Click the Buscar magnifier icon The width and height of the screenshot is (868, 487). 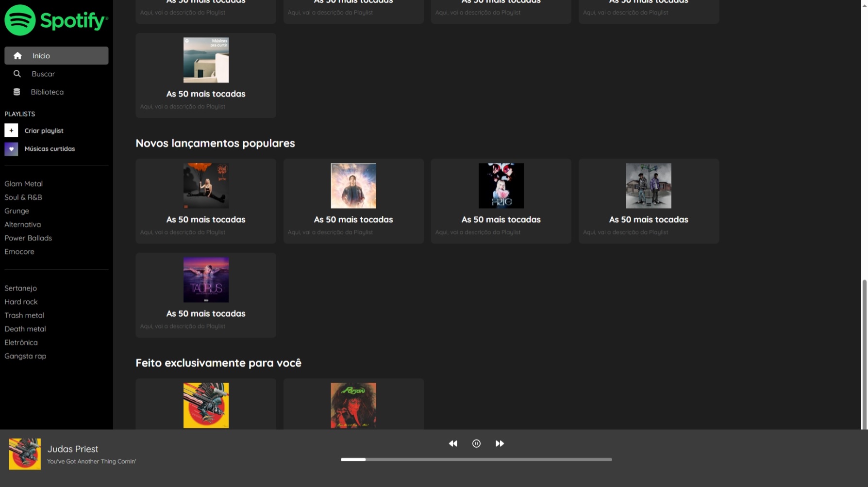pos(17,74)
